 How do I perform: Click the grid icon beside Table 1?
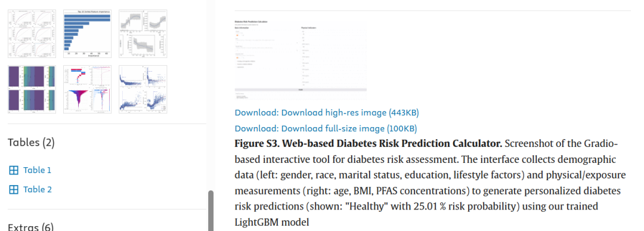pos(14,170)
